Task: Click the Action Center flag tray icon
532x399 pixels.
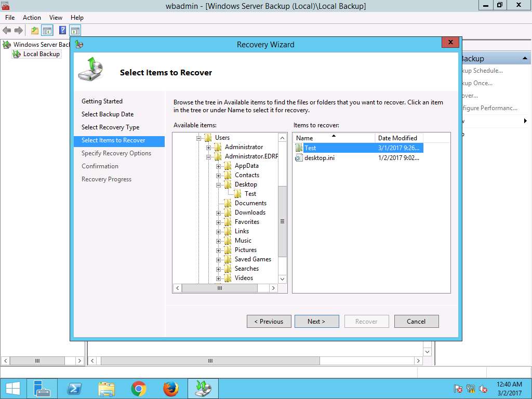Action: 458,389
